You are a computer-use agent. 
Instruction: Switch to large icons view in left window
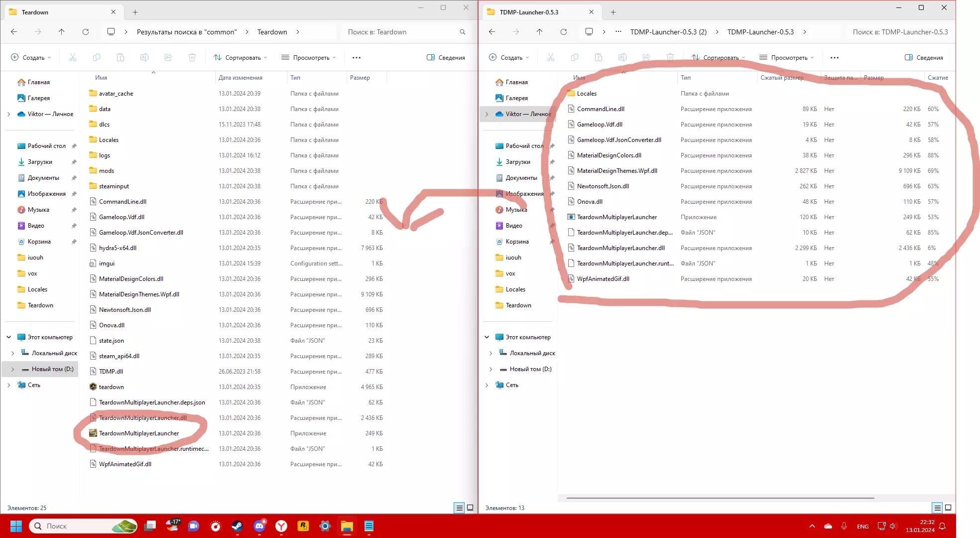coord(470,508)
